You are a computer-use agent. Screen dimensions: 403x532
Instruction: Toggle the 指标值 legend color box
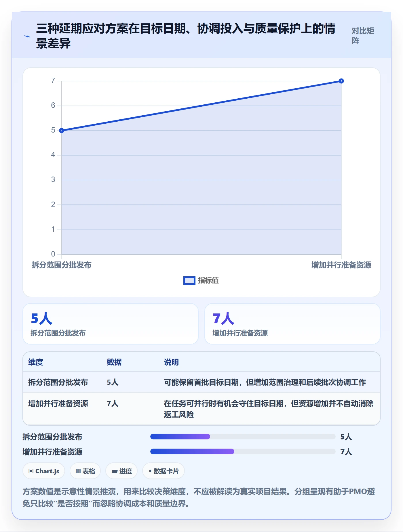[189, 281]
